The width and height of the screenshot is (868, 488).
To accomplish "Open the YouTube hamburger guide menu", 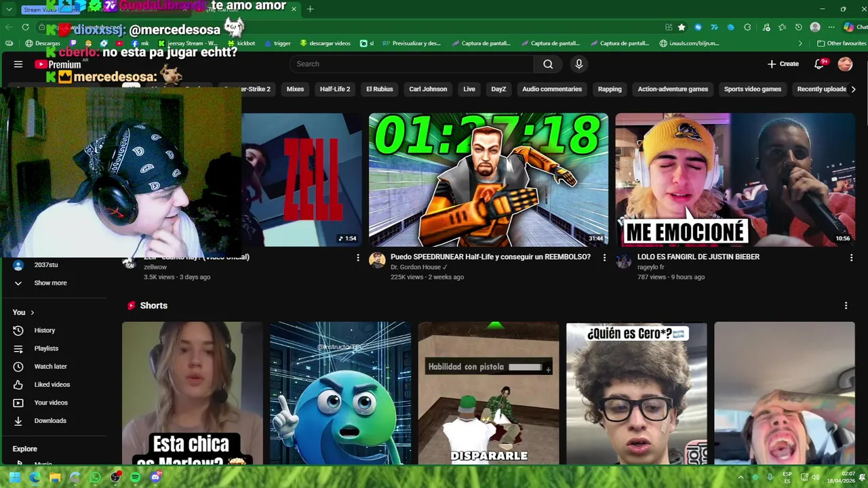I will click(x=18, y=64).
